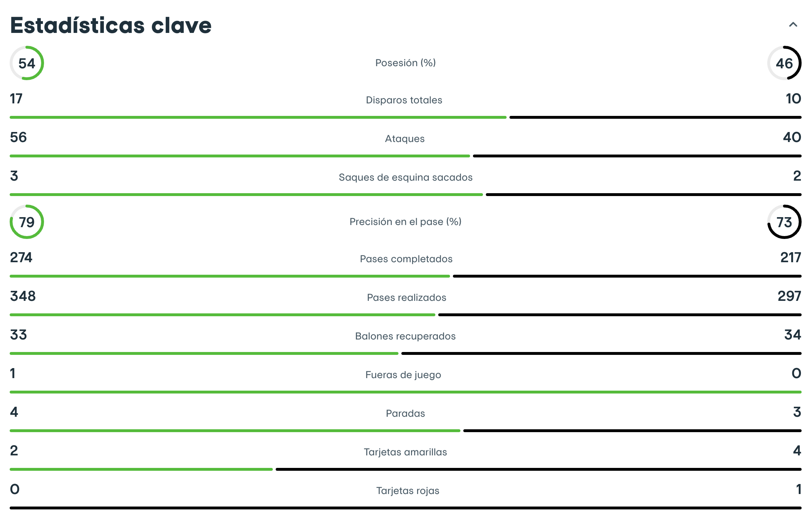Click the black Ataques bar segment
Image resolution: width=812 pixels, height=523 pixels.
tap(637, 156)
